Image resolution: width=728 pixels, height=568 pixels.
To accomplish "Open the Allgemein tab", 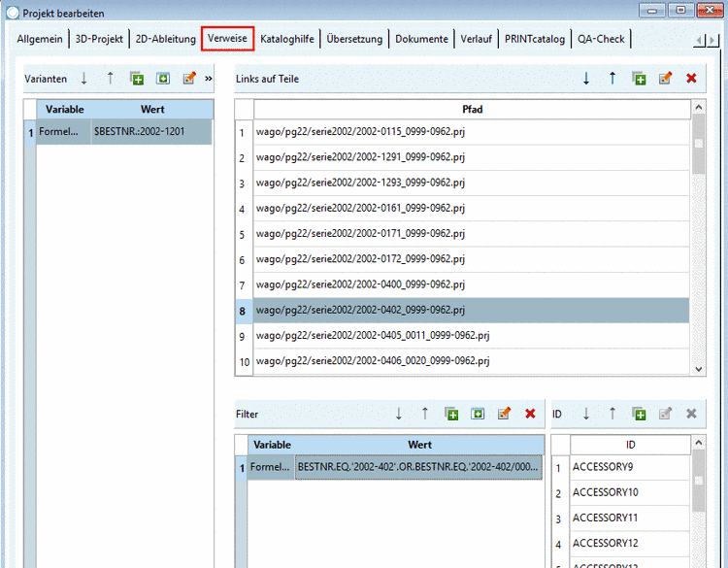I will coord(40,39).
